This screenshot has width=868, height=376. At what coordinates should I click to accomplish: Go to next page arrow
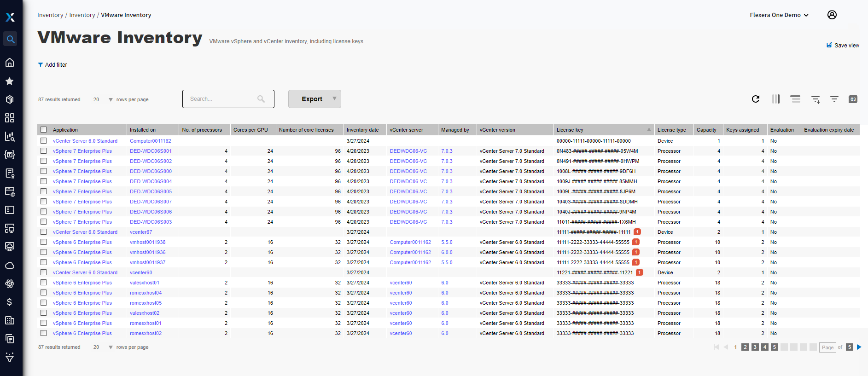point(859,347)
